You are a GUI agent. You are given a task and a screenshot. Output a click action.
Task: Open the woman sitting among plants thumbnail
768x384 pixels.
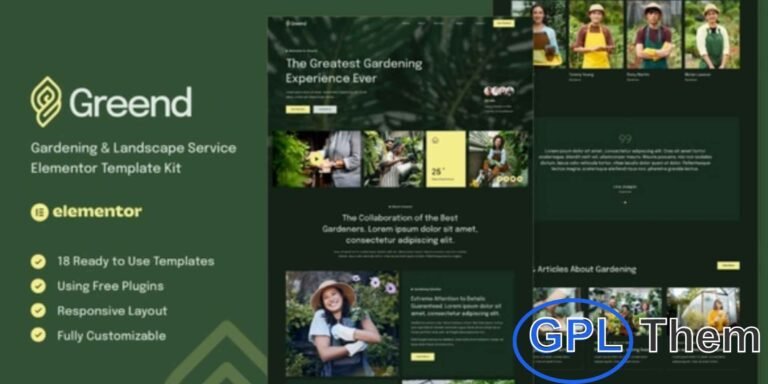[x=498, y=159]
